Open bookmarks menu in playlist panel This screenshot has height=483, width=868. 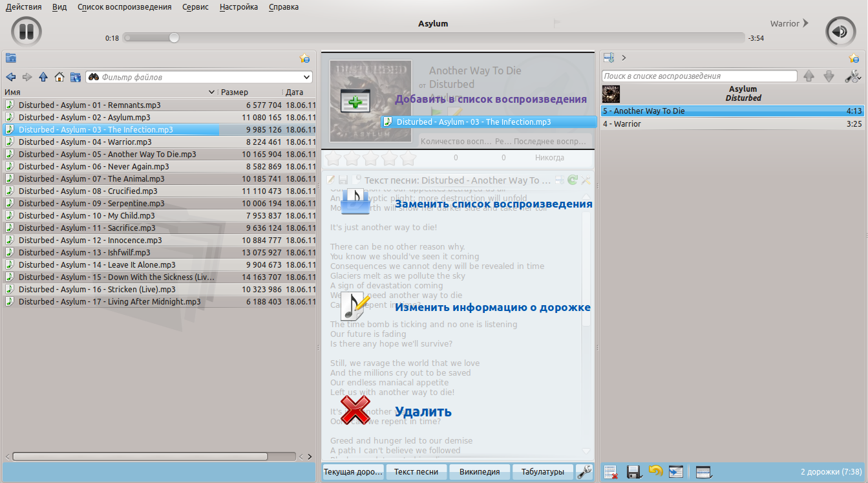854,58
